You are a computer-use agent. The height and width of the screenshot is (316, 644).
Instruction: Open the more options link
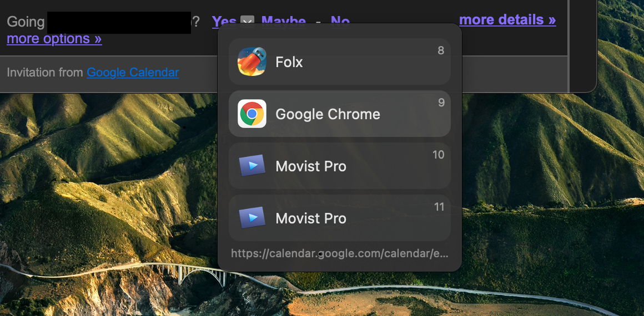[54, 39]
